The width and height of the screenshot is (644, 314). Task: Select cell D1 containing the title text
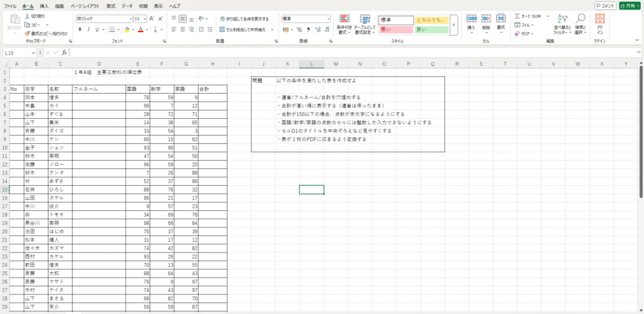(x=99, y=73)
